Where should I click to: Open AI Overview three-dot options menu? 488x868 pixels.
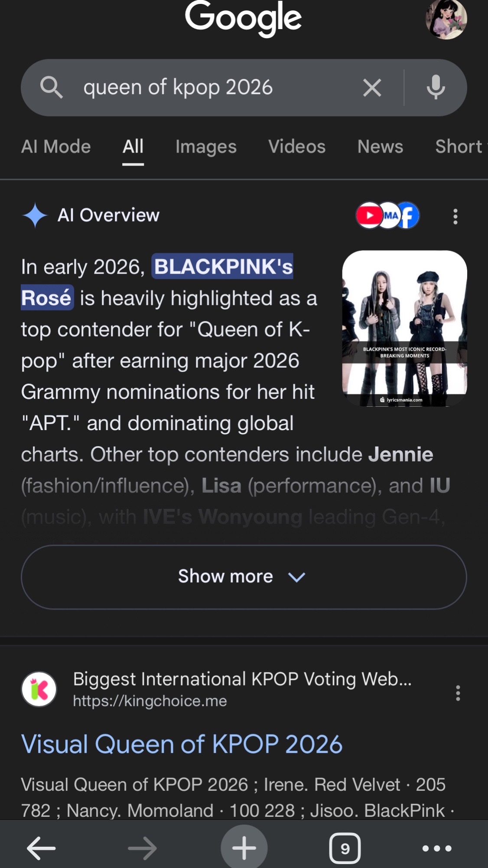click(x=455, y=216)
